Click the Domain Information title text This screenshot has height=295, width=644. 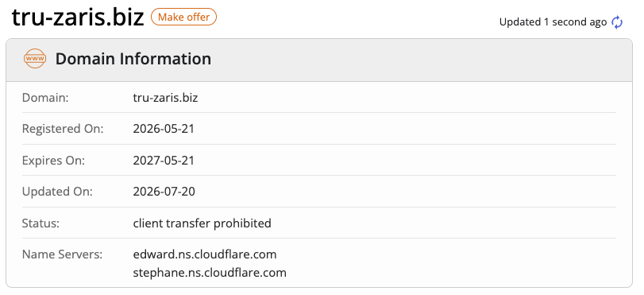[133, 59]
